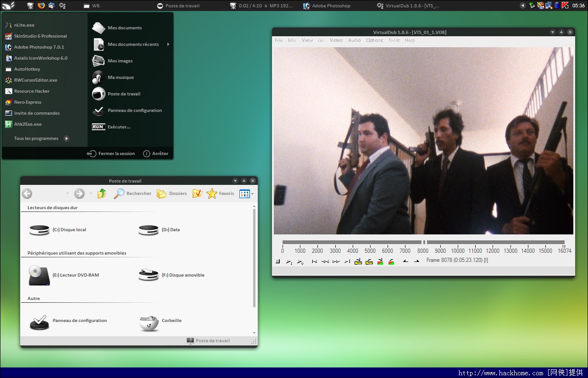Click the previous scene search icon
This screenshot has height=378, width=588.
pyautogui.click(x=380, y=261)
